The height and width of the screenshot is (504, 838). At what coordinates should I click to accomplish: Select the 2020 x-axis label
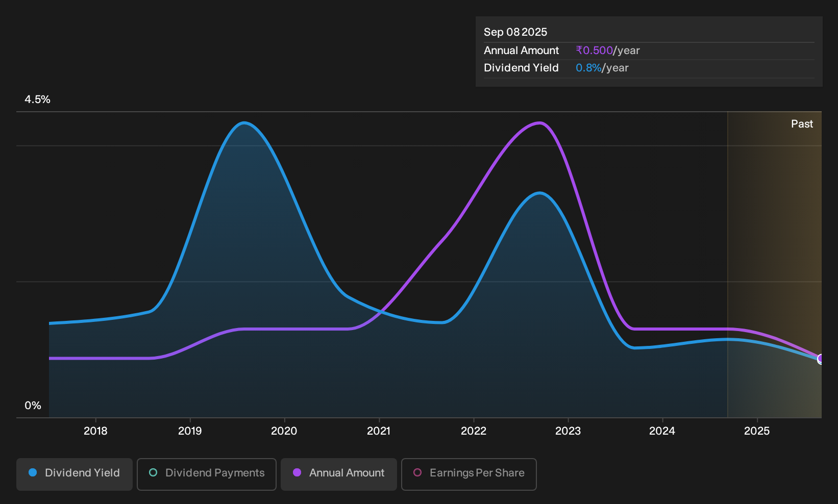(x=284, y=431)
